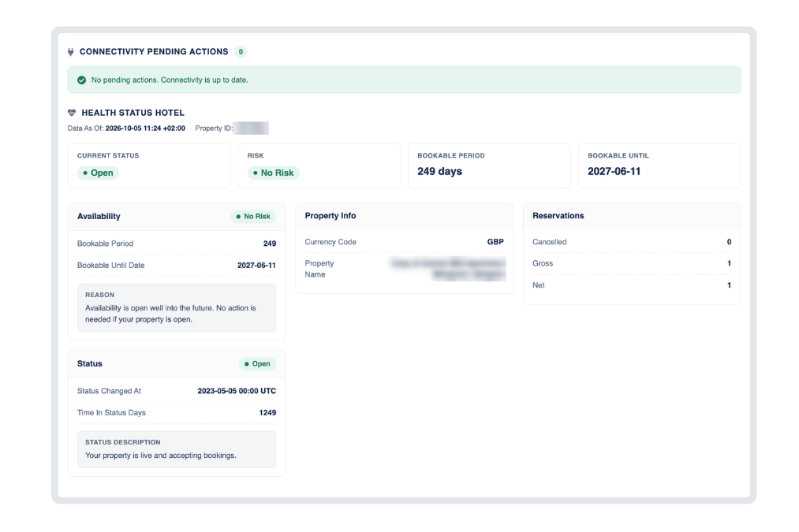Viewport: 799px width, 532px height.
Task: Click the Property Info card title
Action: [x=330, y=216]
